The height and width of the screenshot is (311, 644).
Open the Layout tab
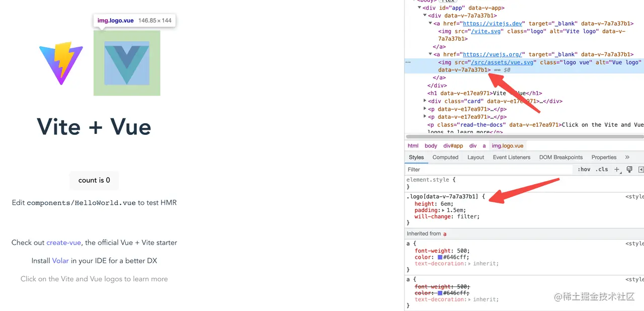point(475,157)
